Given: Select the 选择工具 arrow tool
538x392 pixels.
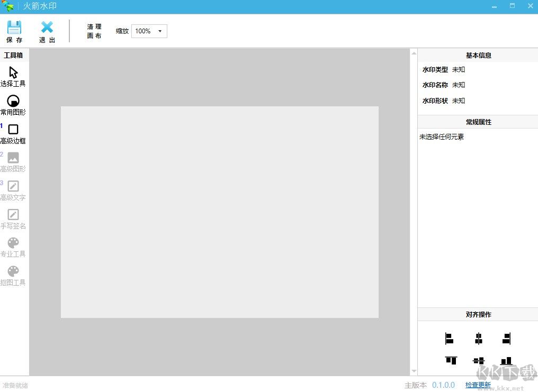Looking at the screenshot, I should [x=13, y=72].
